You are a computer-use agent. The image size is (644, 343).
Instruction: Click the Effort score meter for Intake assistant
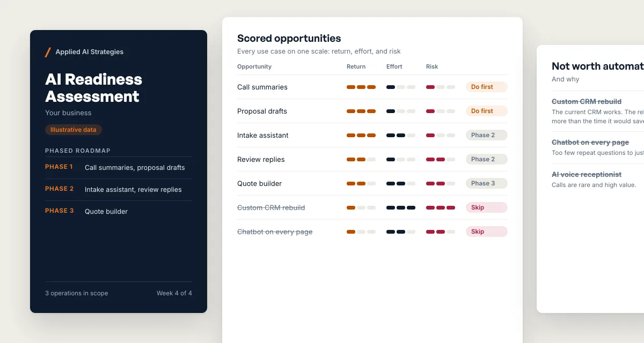coord(401,135)
